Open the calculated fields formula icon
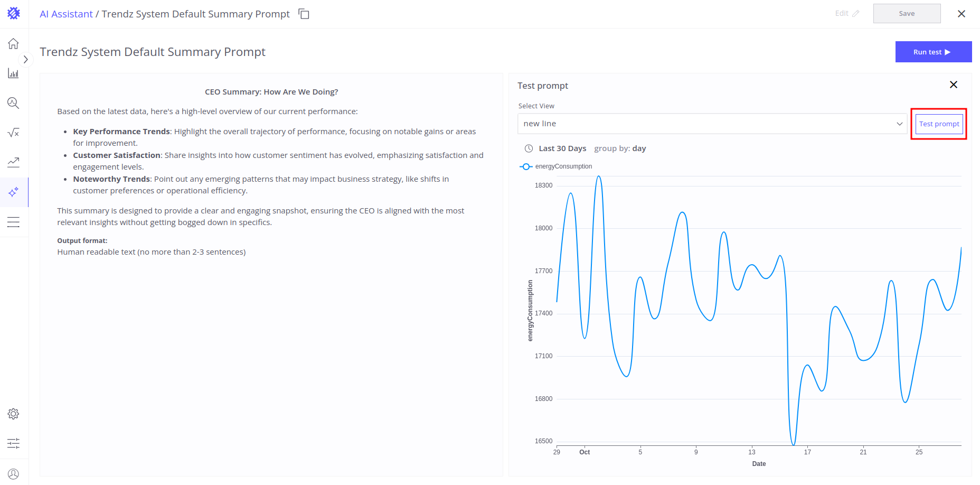The height and width of the screenshot is (485, 980). (13, 133)
